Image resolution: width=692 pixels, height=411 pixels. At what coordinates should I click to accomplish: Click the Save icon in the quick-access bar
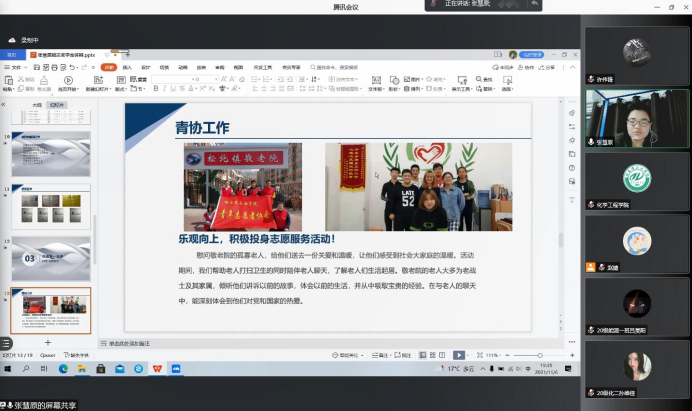point(37,68)
